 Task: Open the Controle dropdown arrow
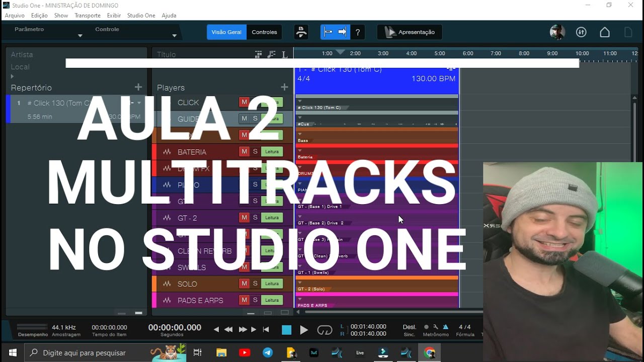pos(174,36)
